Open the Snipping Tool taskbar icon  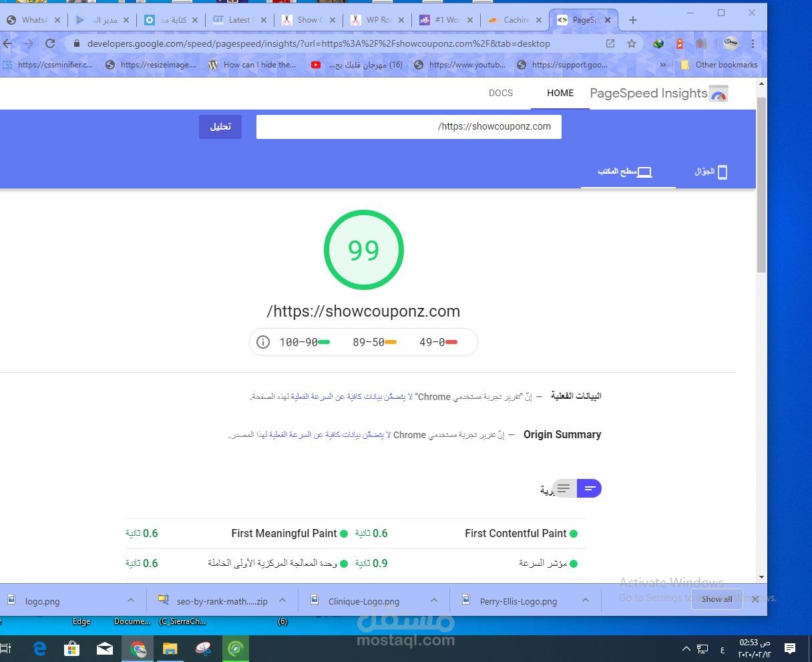(203, 648)
